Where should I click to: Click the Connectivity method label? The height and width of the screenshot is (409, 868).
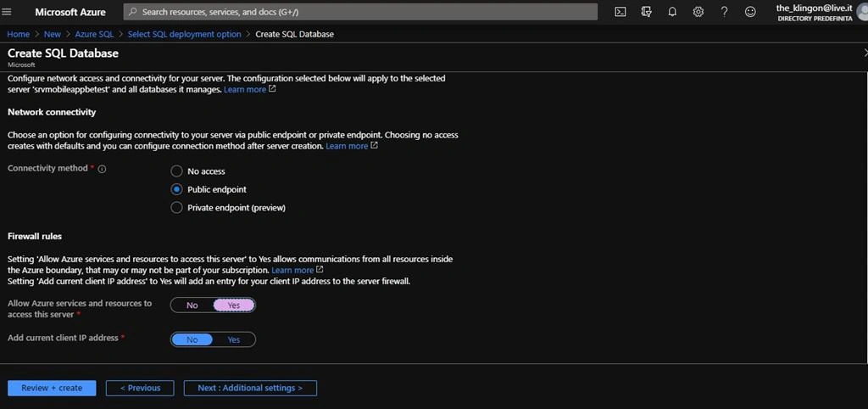click(47, 168)
